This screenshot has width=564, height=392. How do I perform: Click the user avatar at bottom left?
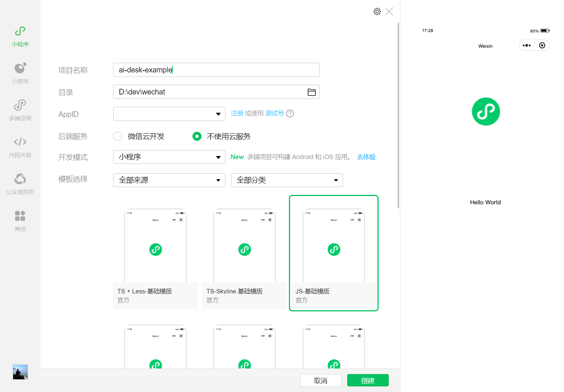tap(20, 372)
